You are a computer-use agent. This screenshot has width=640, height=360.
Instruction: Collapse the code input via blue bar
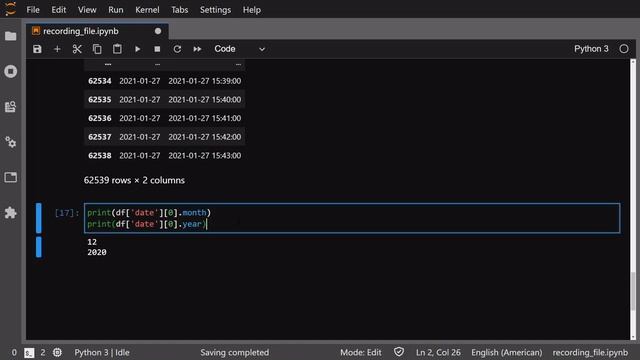click(x=39, y=218)
